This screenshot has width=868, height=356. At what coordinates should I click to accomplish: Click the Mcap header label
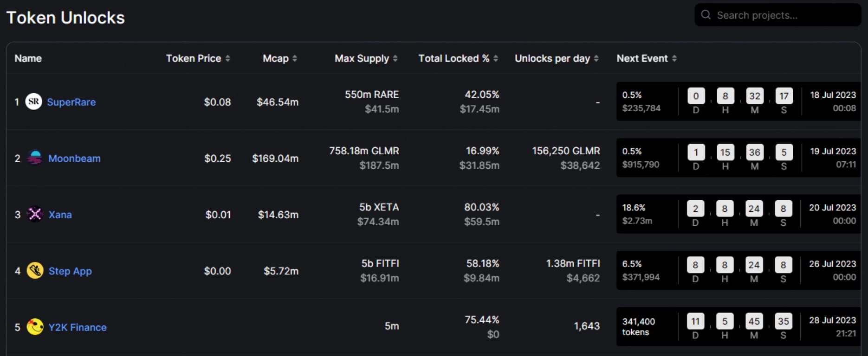[276, 58]
